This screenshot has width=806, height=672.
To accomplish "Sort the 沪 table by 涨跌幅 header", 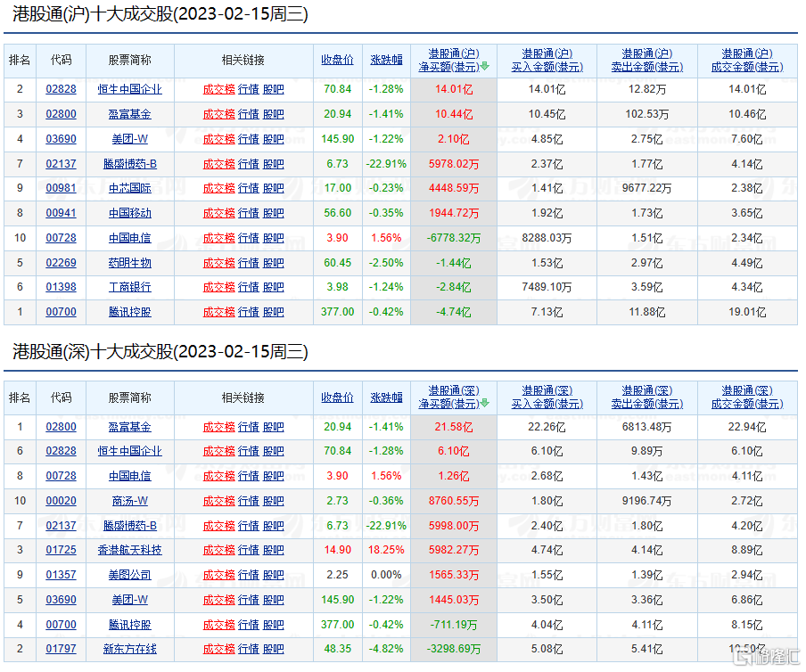I will (x=386, y=60).
